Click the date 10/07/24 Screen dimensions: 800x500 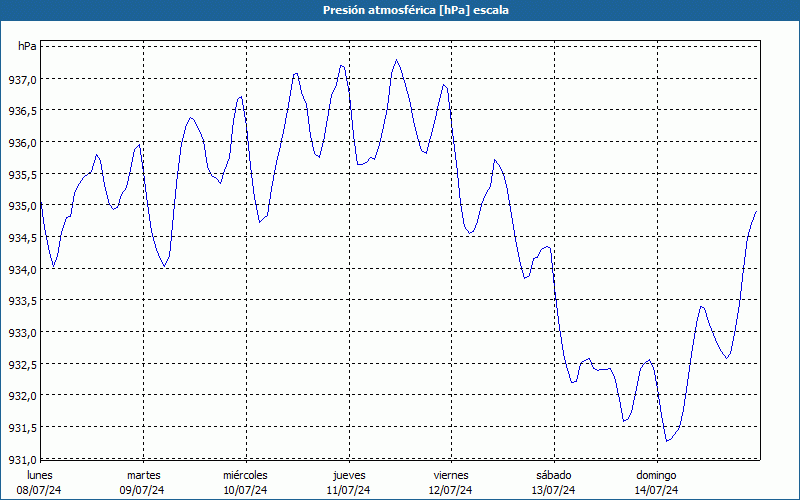click(245, 490)
